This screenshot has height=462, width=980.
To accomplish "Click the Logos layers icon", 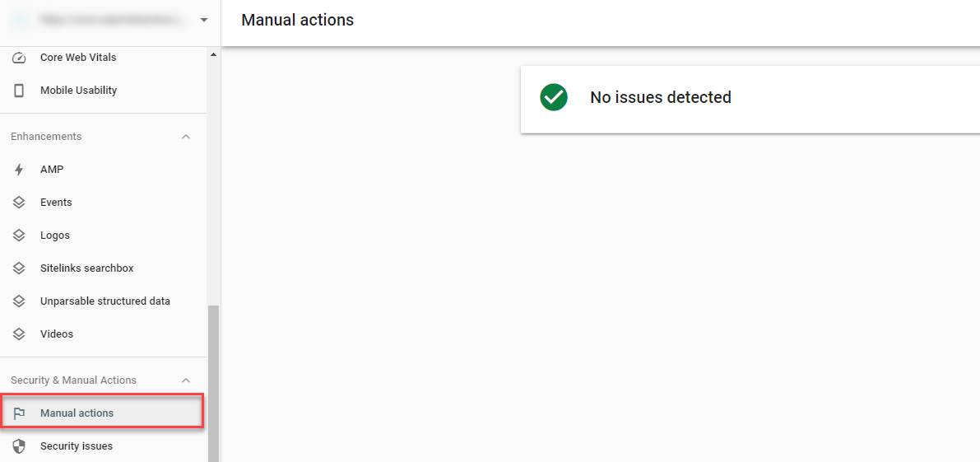I will click(x=19, y=236).
